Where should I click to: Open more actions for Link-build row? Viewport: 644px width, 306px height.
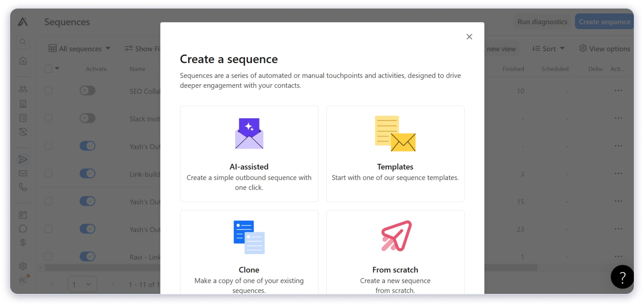coord(618,173)
